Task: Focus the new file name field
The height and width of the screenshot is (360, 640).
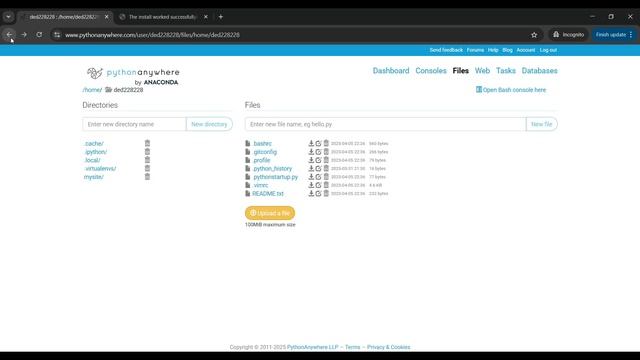Action: (385, 124)
